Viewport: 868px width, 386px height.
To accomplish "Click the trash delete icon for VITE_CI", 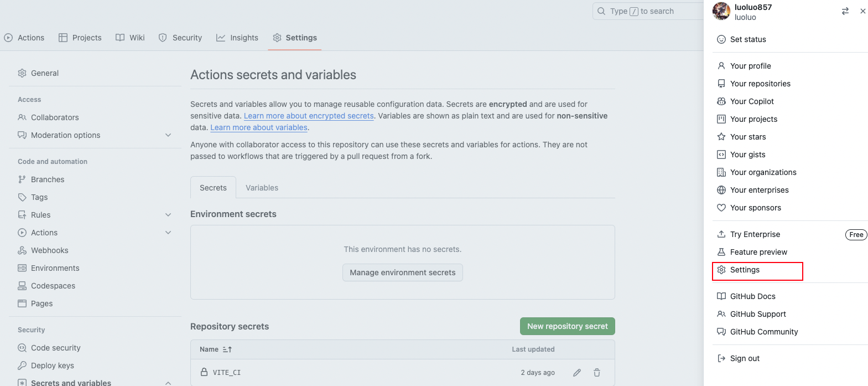I will pos(597,373).
